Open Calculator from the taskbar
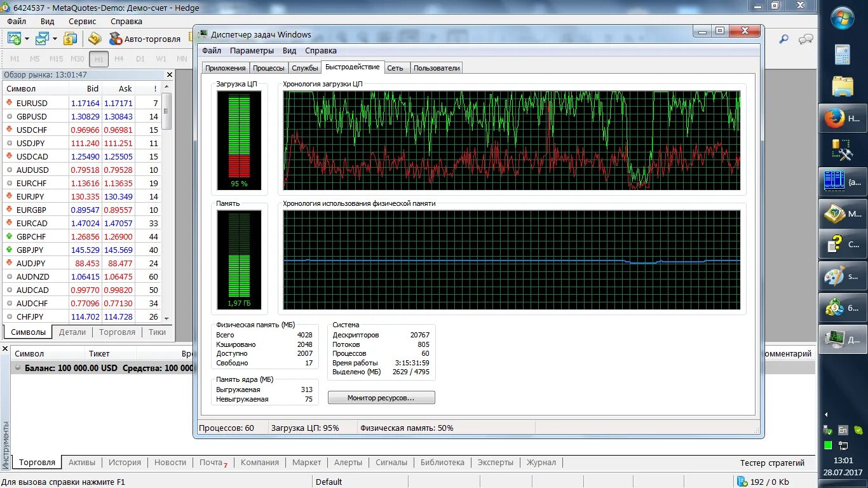The height and width of the screenshot is (488, 868). 843,55
